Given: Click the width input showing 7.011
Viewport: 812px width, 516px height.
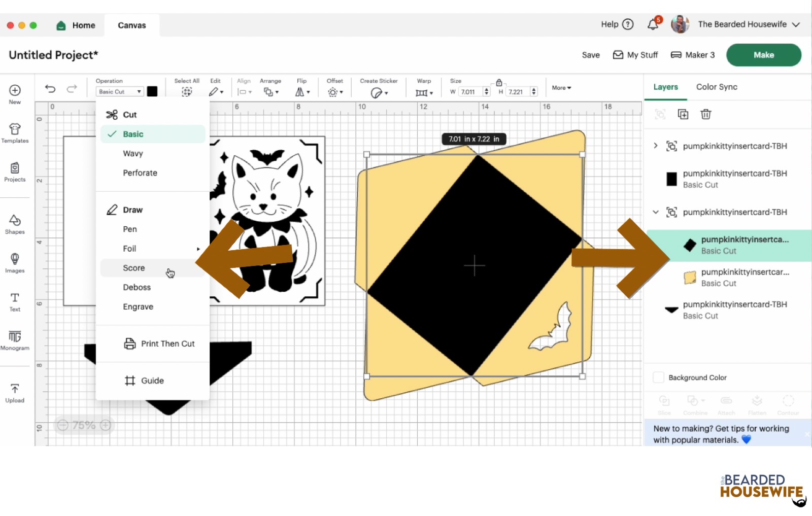Looking at the screenshot, I should (469, 91).
